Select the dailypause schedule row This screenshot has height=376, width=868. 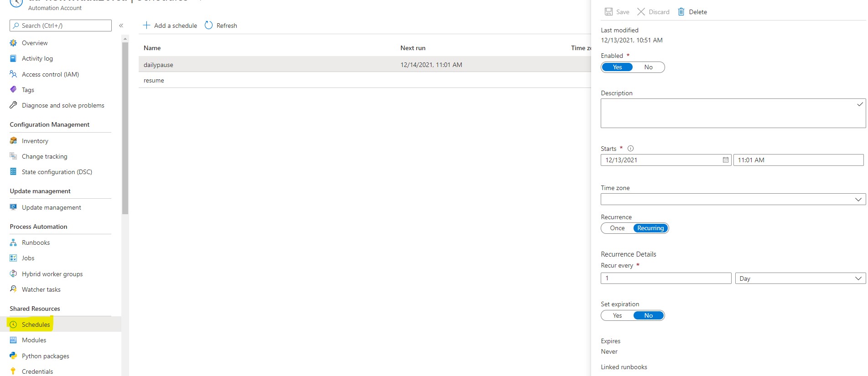pos(365,65)
